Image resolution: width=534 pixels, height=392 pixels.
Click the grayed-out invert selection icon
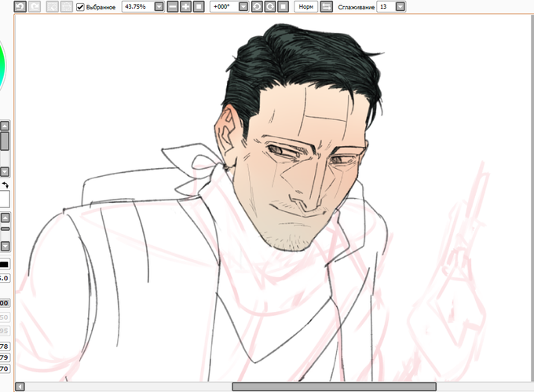coord(67,6)
